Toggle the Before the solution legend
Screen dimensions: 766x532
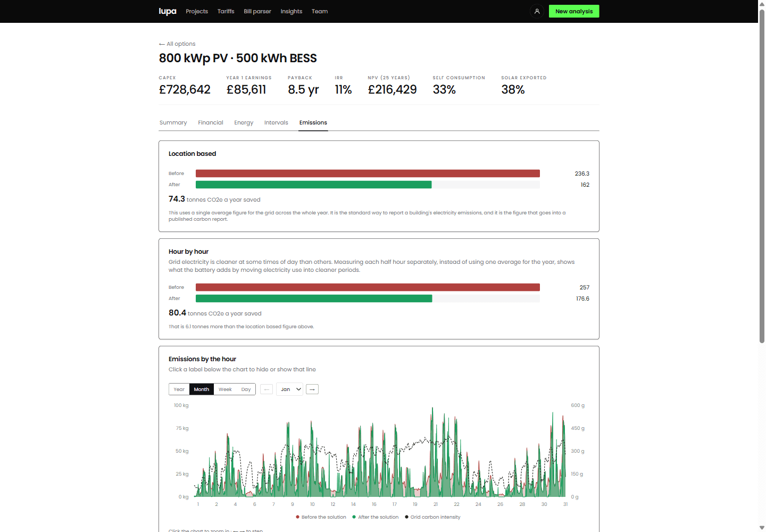(321, 517)
